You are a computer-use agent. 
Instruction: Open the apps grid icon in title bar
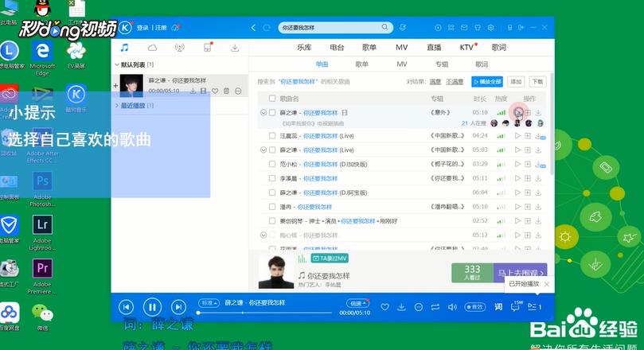tap(451, 28)
